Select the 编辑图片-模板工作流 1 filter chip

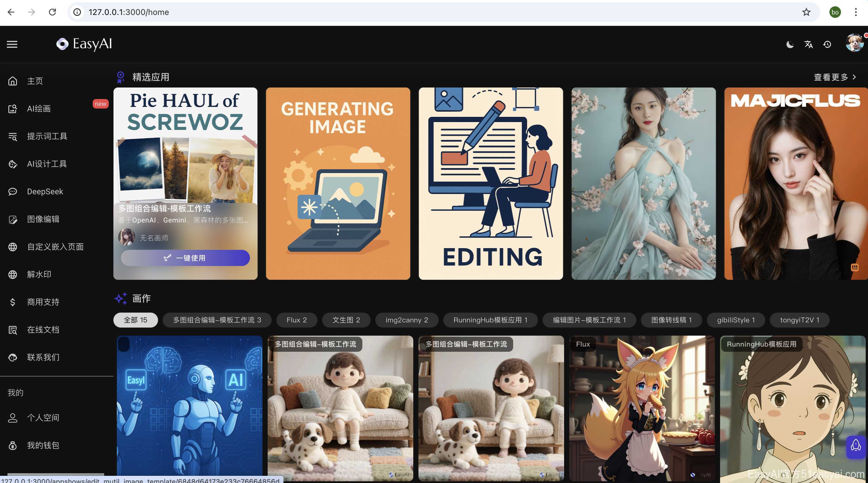589,320
